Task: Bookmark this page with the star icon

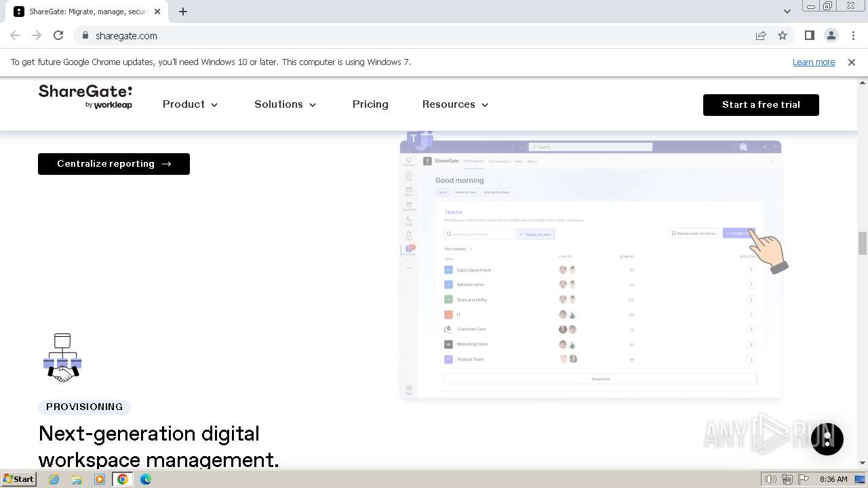Action: pos(783,36)
